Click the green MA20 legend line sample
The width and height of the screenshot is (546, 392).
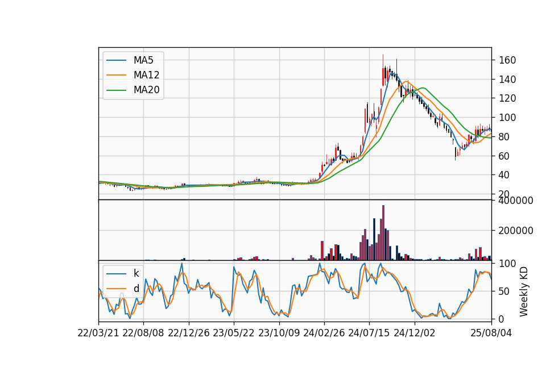point(116,90)
